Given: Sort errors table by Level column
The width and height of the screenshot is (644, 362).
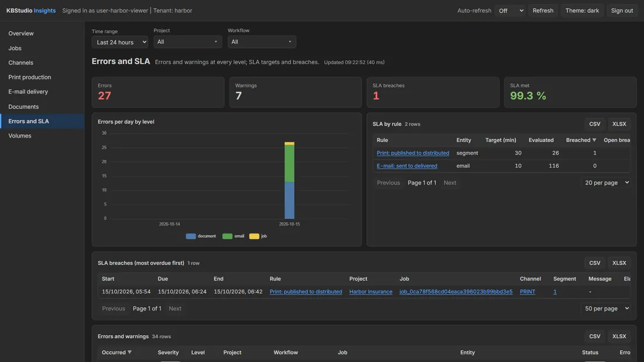Looking at the screenshot, I should point(198,352).
